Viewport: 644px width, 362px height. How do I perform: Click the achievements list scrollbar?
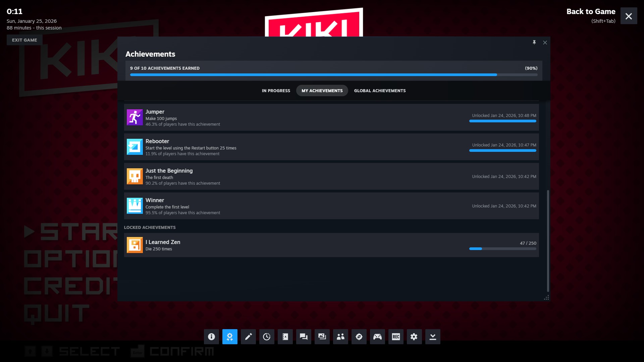click(548, 241)
